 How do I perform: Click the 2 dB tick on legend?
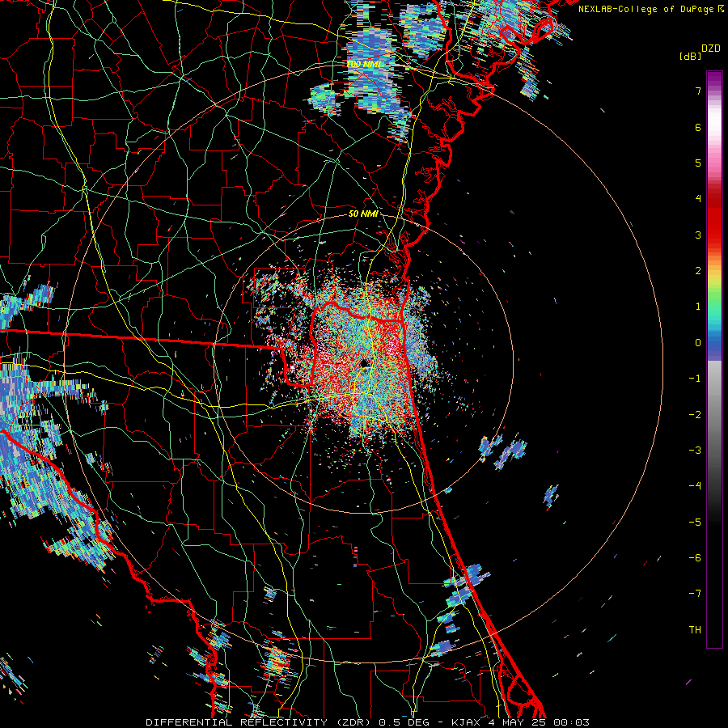[x=698, y=271]
